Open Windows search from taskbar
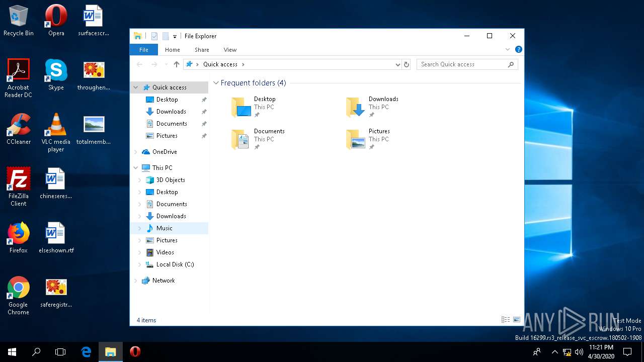Image resolution: width=644 pixels, height=362 pixels. [36, 352]
